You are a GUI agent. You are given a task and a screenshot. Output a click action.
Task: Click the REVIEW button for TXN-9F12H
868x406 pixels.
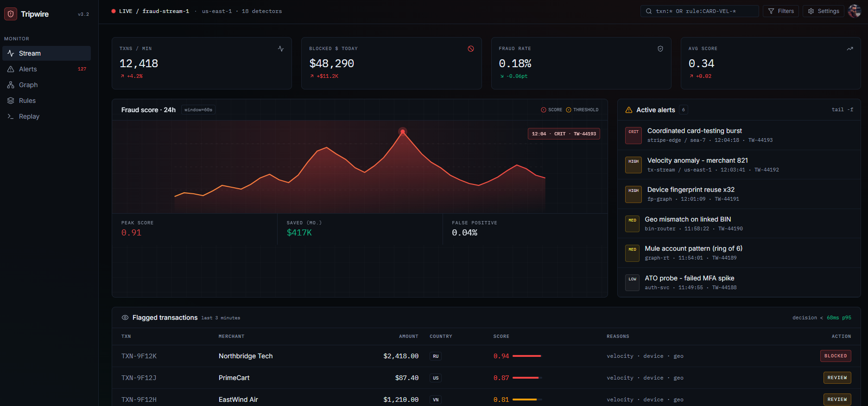click(837, 400)
